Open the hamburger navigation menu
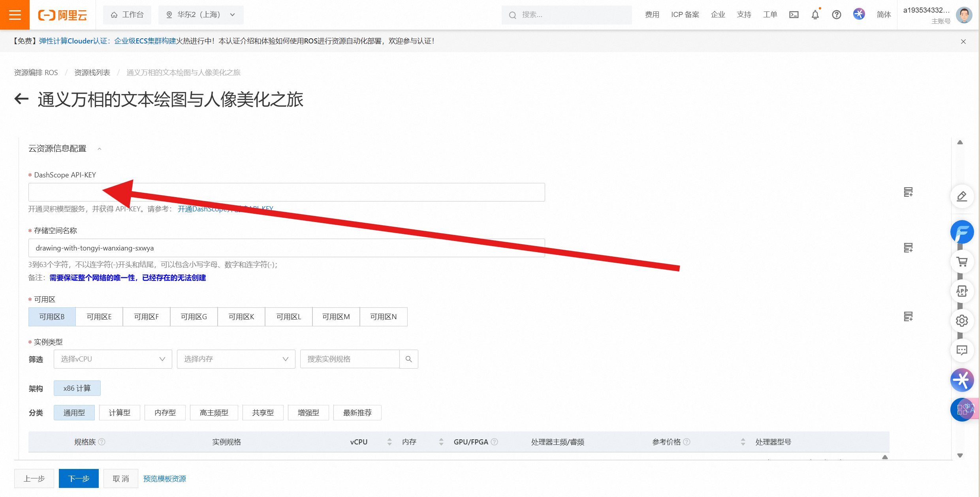The width and height of the screenshot is (980, 497). pyautogui.click(x=15, y=15)
